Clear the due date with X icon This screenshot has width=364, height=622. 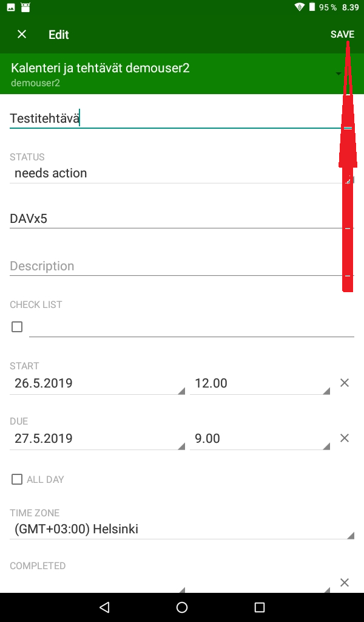click(x=345, y=438)
